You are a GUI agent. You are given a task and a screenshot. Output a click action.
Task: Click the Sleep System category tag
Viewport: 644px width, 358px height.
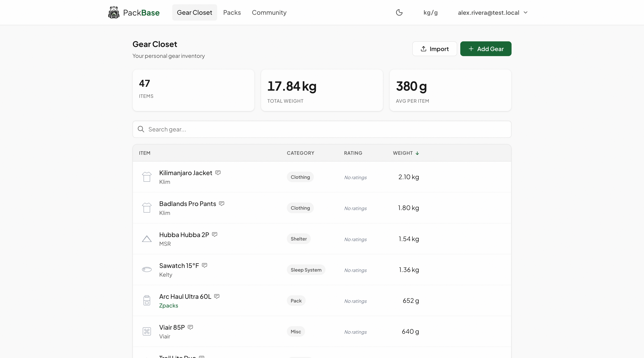[306, 270]
